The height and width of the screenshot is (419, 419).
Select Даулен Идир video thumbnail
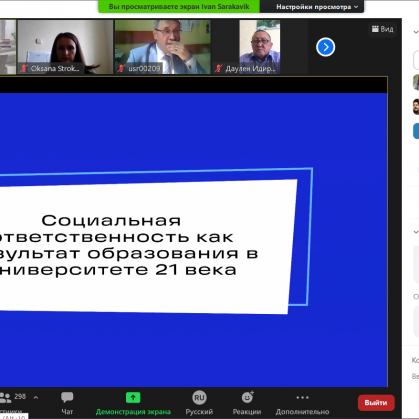260,47
